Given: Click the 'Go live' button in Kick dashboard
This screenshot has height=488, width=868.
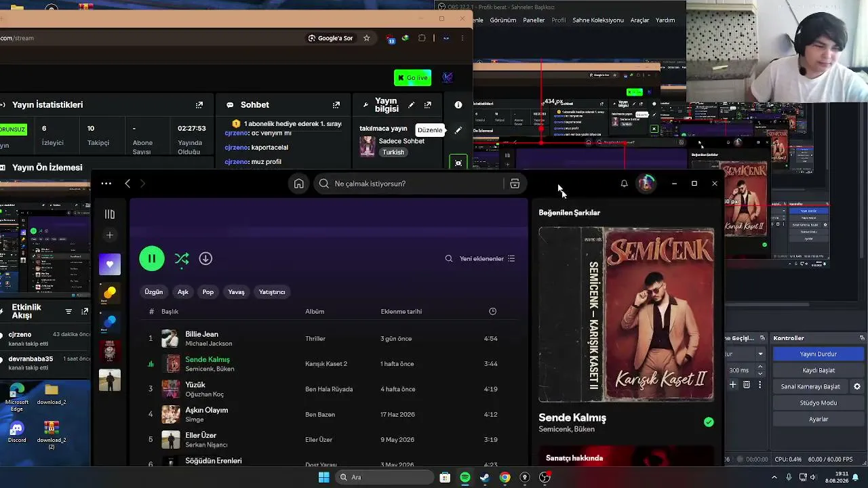Looking at the screenshot, I should point(412,77).
